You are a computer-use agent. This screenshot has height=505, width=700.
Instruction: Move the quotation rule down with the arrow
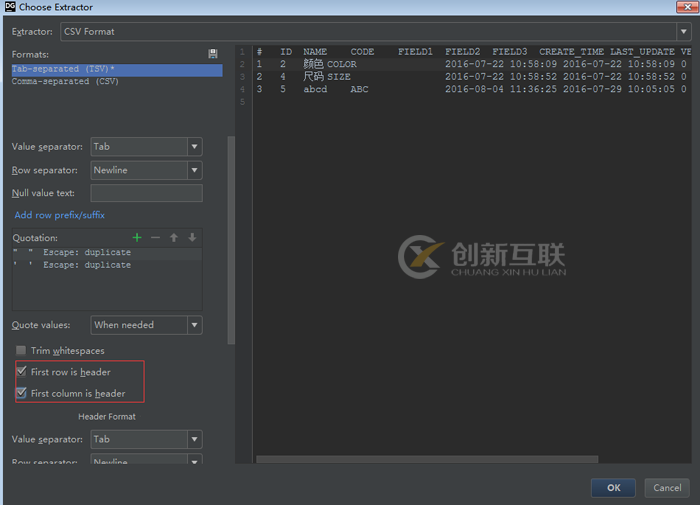click(x=192, y=238)
